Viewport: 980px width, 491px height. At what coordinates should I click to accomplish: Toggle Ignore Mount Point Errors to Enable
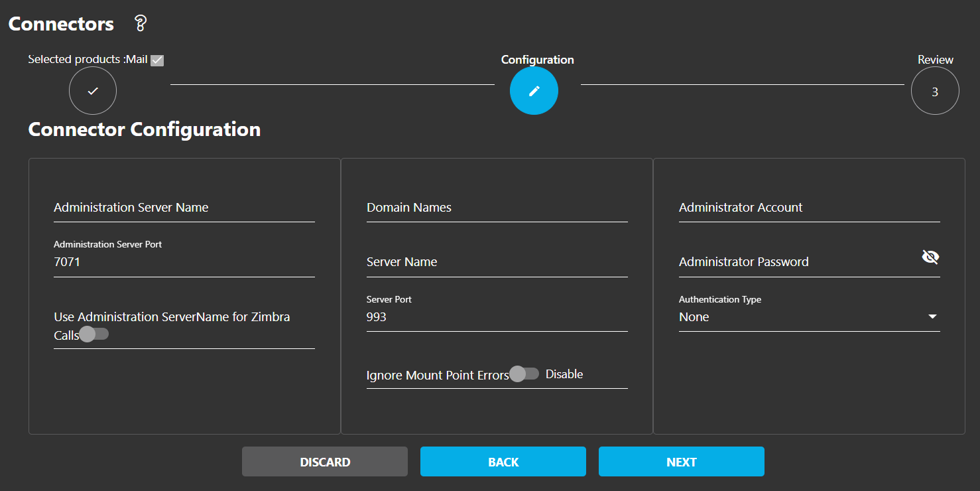coord(524,374)
